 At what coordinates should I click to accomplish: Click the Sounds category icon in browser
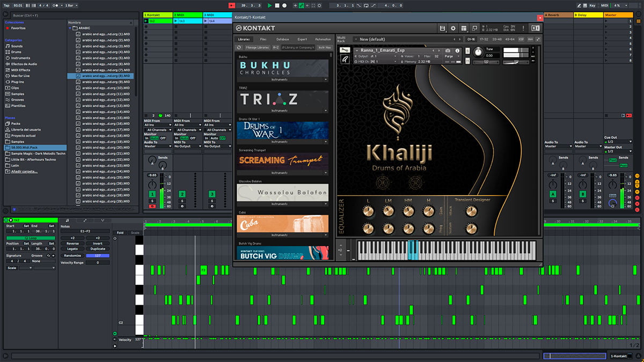pyautogui.click(x=7, y=46)
